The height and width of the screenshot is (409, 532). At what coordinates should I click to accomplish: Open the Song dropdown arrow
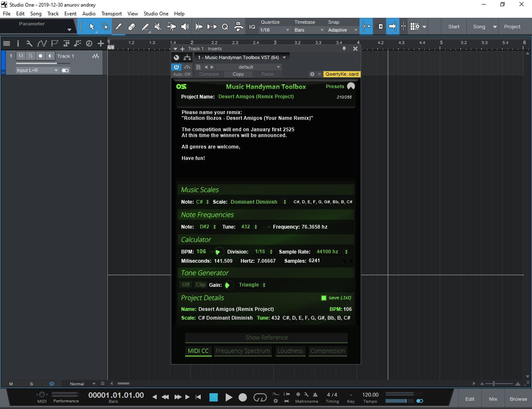coord(495,27)
